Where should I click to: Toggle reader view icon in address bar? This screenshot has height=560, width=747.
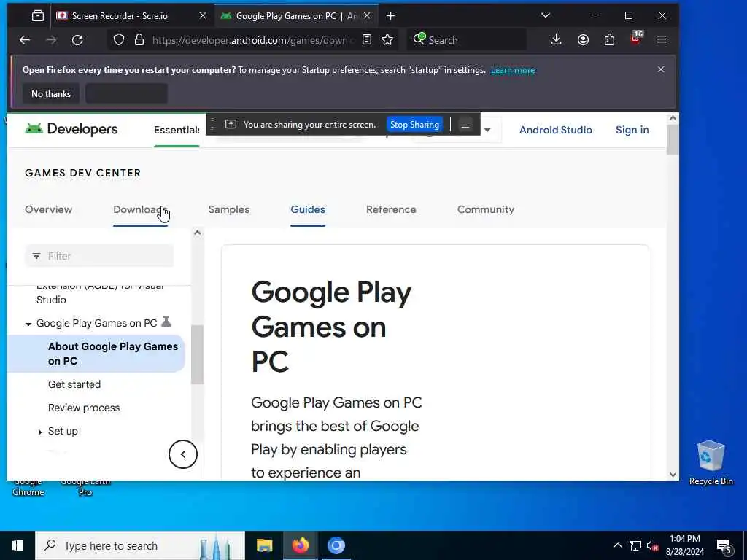pyautogui.click(x=367, y=40)
